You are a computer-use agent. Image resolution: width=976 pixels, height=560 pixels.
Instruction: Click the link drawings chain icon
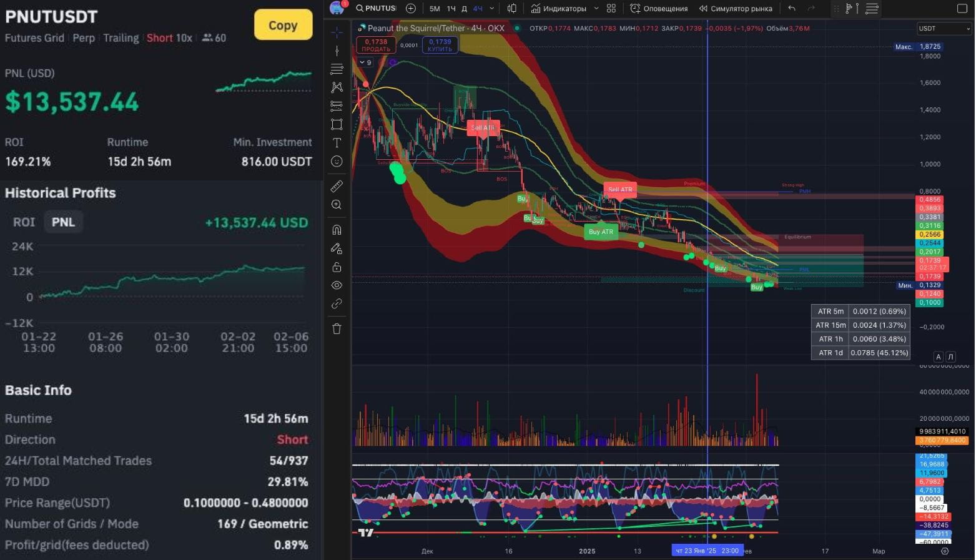click(337, 304)
